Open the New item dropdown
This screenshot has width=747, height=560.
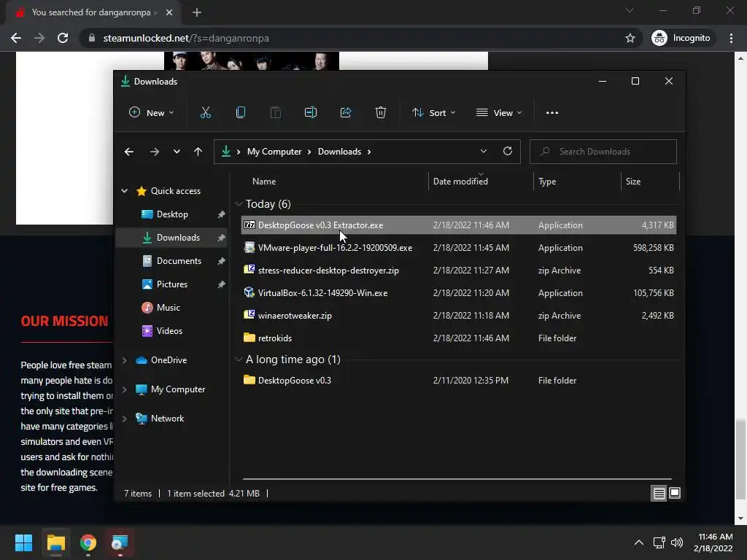152,113
